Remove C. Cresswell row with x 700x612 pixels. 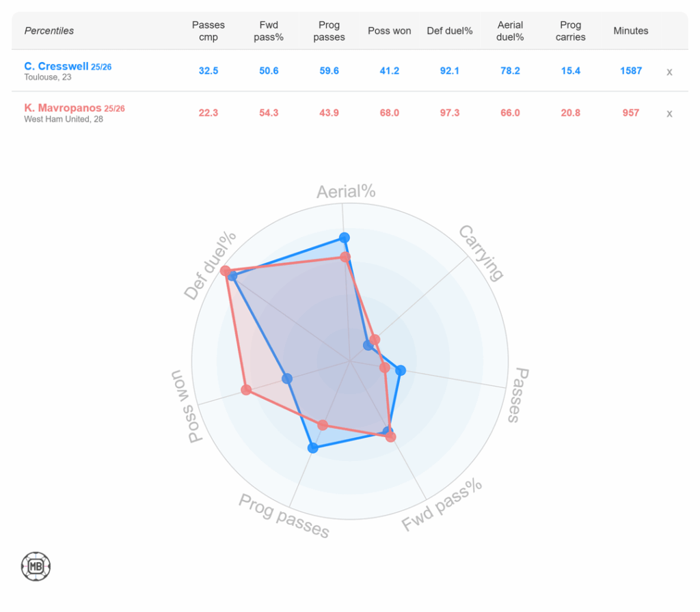[669, 72]
